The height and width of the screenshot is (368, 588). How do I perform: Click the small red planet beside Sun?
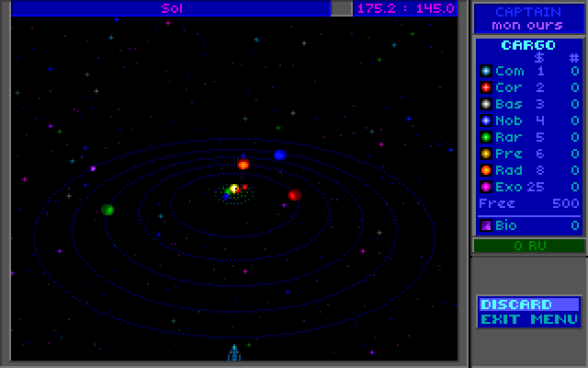tap(245, 187)
